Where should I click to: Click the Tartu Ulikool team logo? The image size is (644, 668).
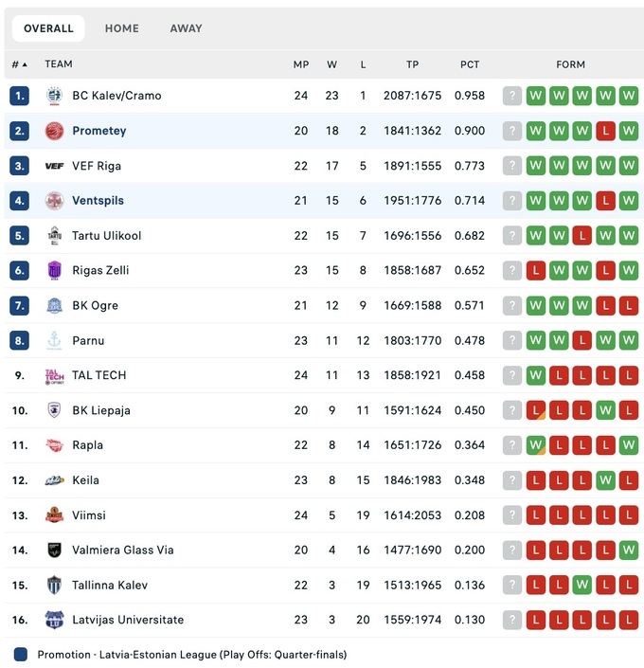click(54, 236)
